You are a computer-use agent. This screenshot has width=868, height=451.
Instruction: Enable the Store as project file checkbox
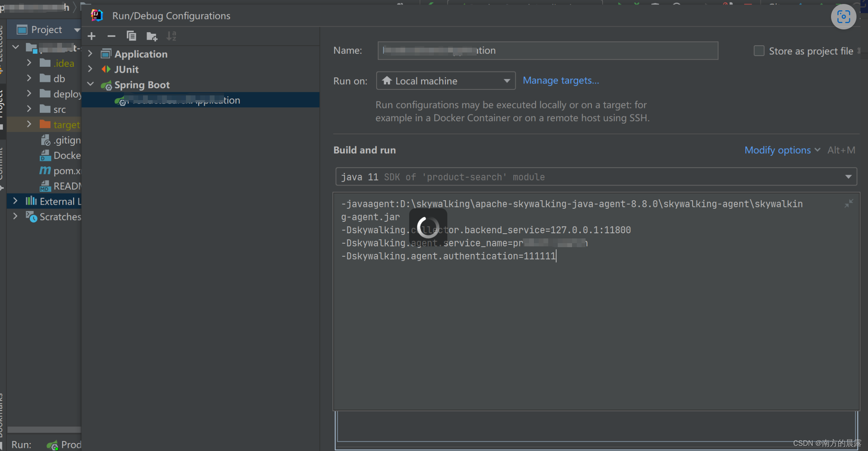759,51
